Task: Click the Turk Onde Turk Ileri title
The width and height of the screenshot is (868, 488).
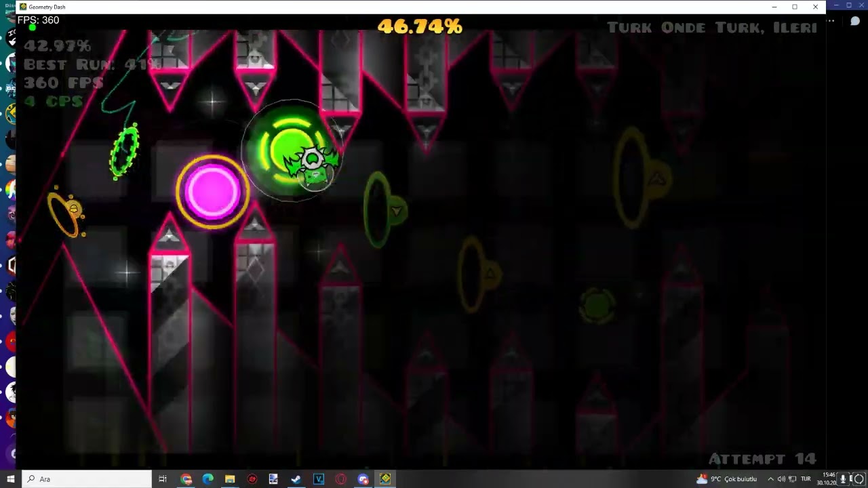Action: click(712, 28)
